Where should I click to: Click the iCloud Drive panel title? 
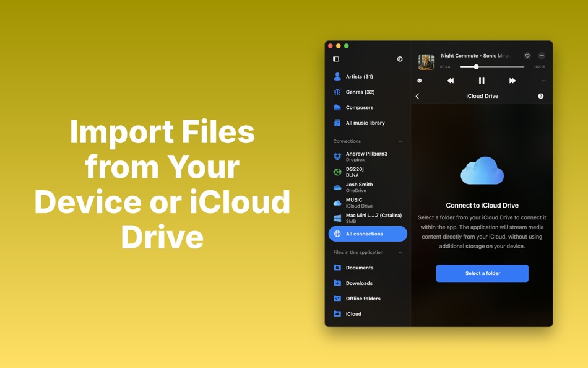(482, 96)
